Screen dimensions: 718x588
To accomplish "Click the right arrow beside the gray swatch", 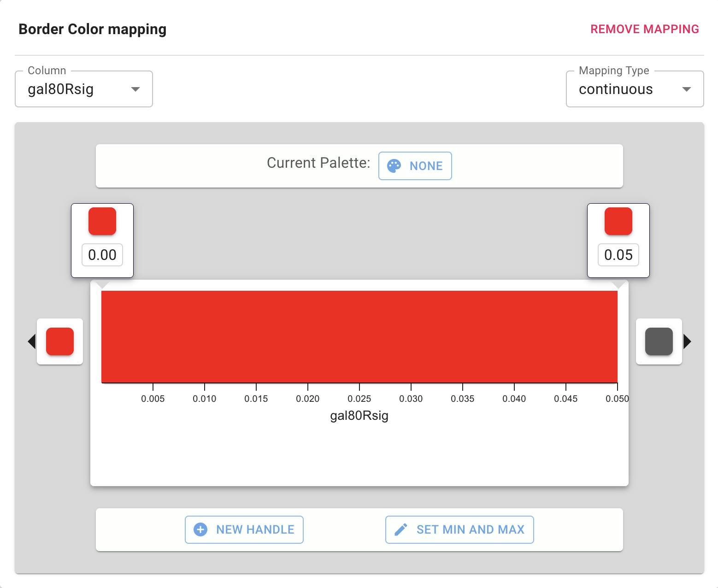I will click(x=687, y=341).
